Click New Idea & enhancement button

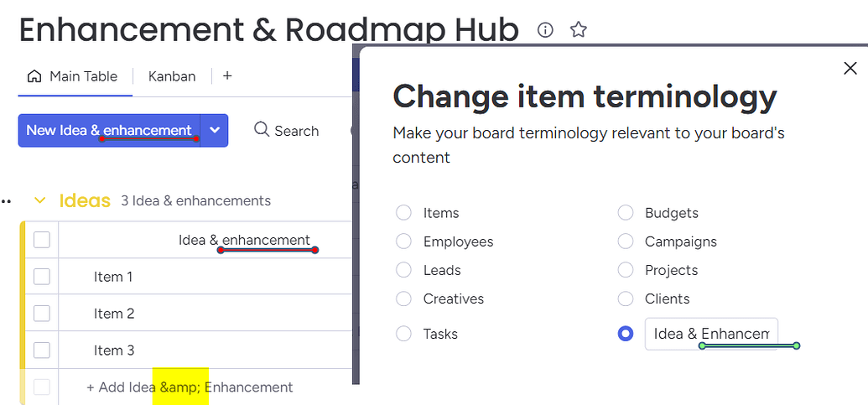click(109, 131)
